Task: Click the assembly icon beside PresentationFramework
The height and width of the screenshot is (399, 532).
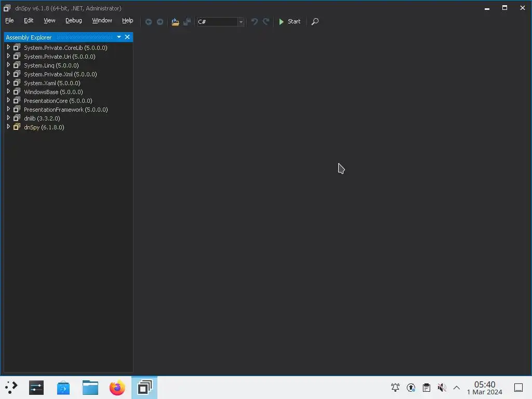Action: pyautogui.click(x=17, y=109)
